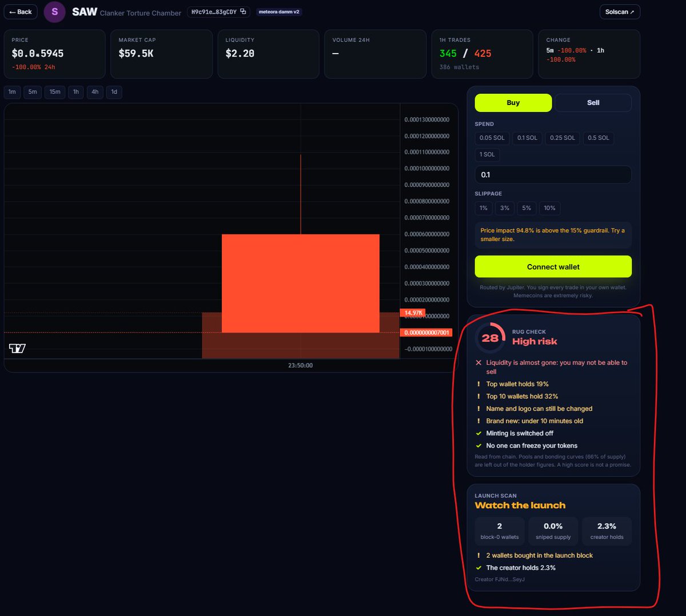The height and width of the screenshot is (616, 686).
Task: Click '2 wallets bought in the launch block'
Action: tap(539, 555)
